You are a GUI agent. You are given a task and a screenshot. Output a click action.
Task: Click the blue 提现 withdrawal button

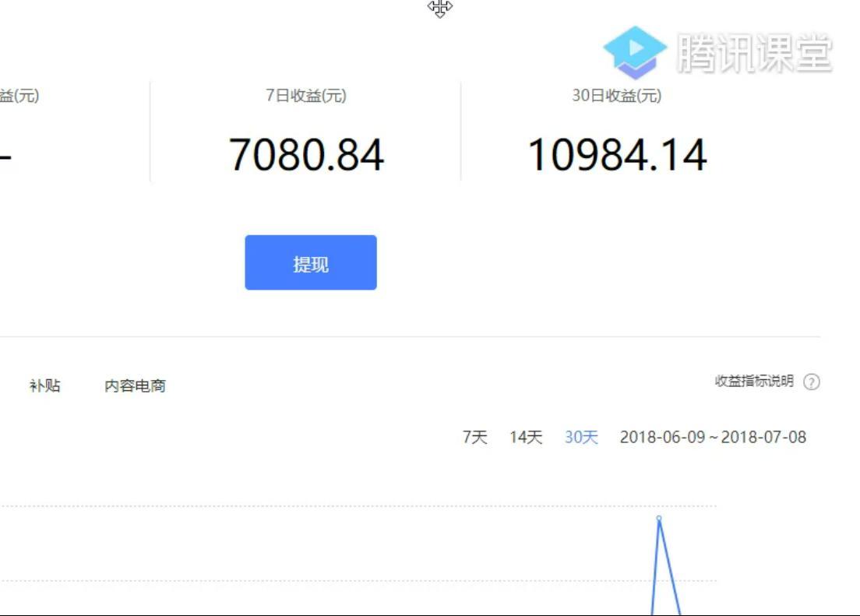pos(311,262)
